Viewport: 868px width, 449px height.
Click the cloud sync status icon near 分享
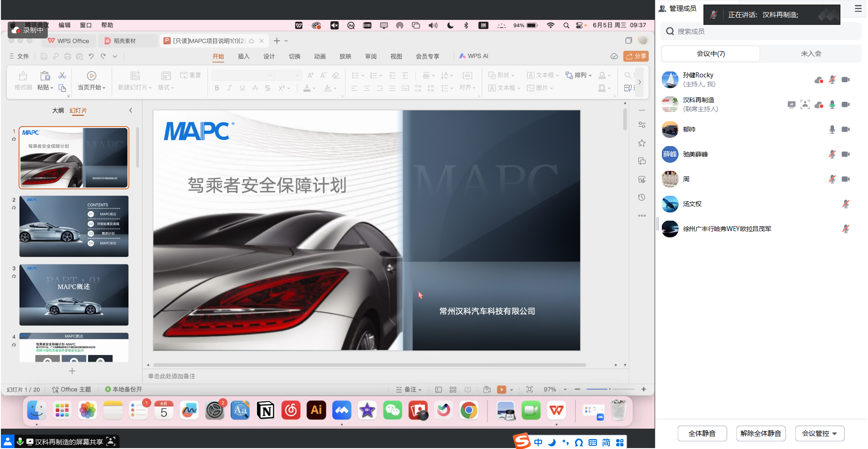[614, 56]
